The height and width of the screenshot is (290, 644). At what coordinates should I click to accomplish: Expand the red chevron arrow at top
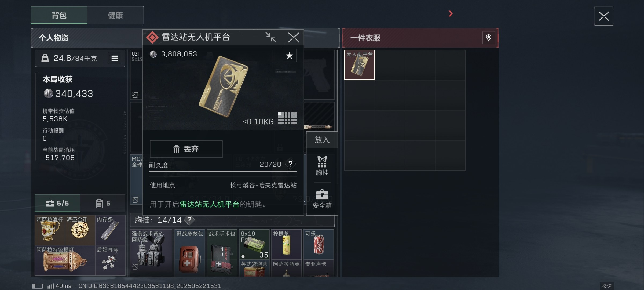click(x=451, y=13)
